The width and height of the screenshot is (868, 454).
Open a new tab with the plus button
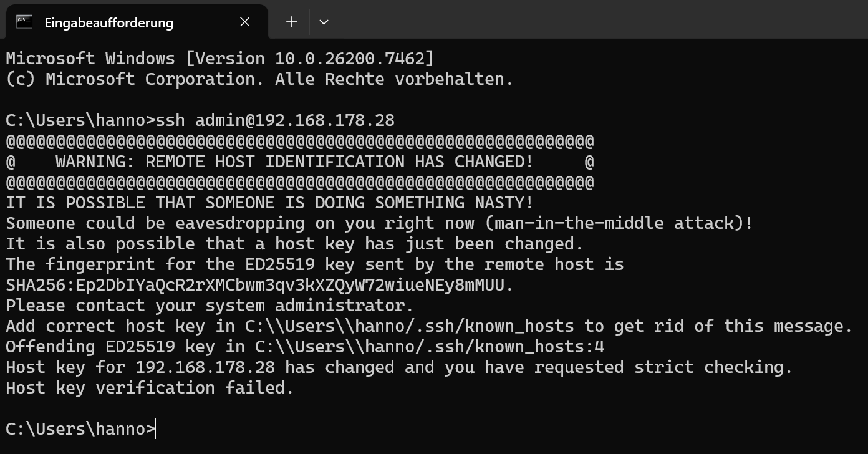(291, 22)
